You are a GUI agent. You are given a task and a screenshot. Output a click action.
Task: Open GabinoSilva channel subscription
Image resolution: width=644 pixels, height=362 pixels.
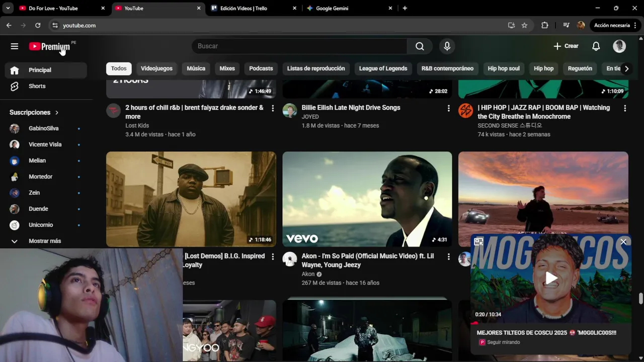pos(46,128)
